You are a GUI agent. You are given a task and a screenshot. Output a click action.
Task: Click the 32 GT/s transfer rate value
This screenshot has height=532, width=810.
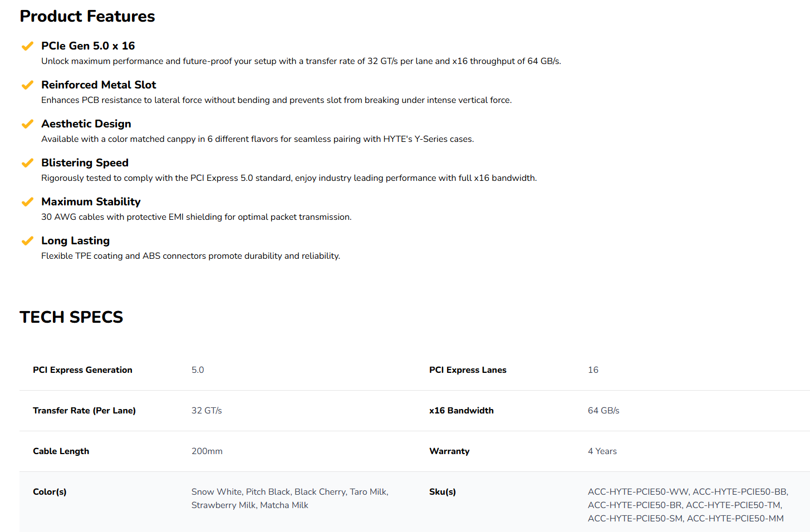click(x=207, y=411)
